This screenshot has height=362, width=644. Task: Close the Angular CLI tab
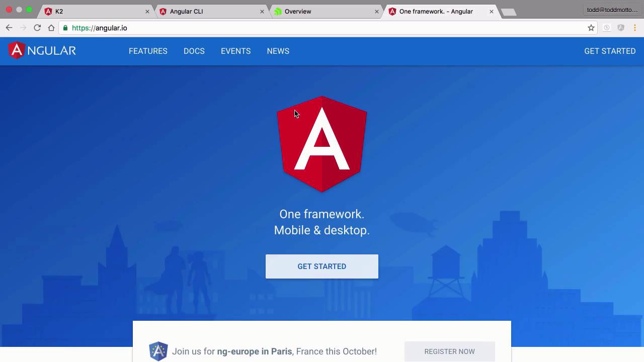(262, 11)
